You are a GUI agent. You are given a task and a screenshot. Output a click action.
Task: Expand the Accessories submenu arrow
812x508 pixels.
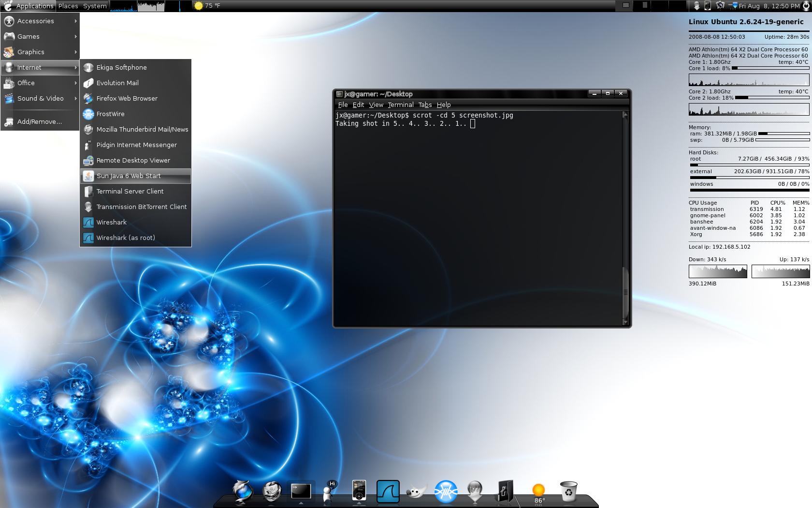click(x=76, y=21)
